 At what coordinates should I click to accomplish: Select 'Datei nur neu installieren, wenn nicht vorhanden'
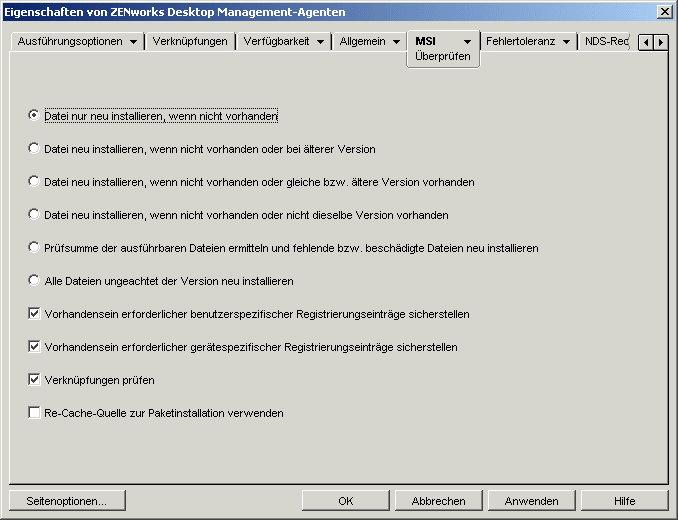click(34, 115)
